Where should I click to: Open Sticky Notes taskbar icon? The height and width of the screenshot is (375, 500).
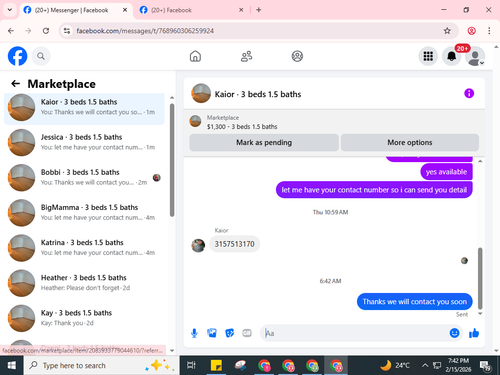tap(216, 366)
